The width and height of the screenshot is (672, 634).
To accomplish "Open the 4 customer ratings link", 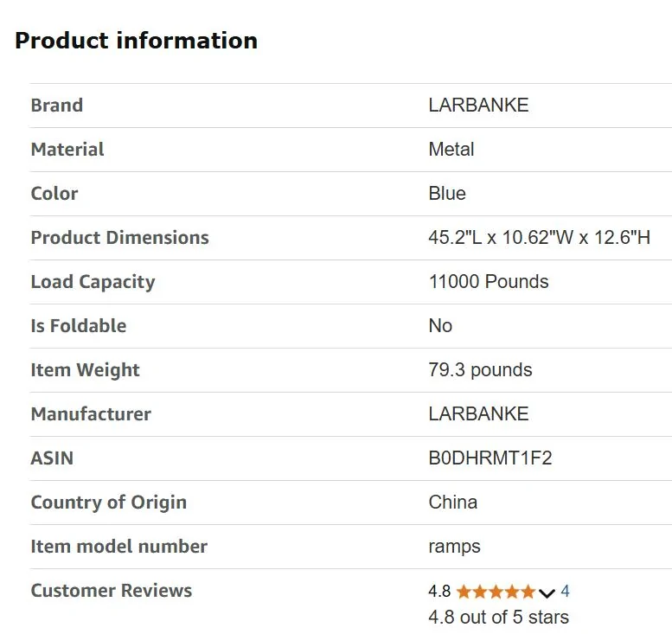I will [565, 592].
